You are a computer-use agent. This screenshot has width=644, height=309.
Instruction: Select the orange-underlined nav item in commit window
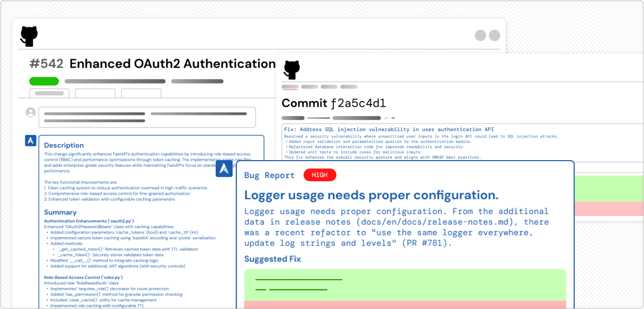click(x=290, y=87)
